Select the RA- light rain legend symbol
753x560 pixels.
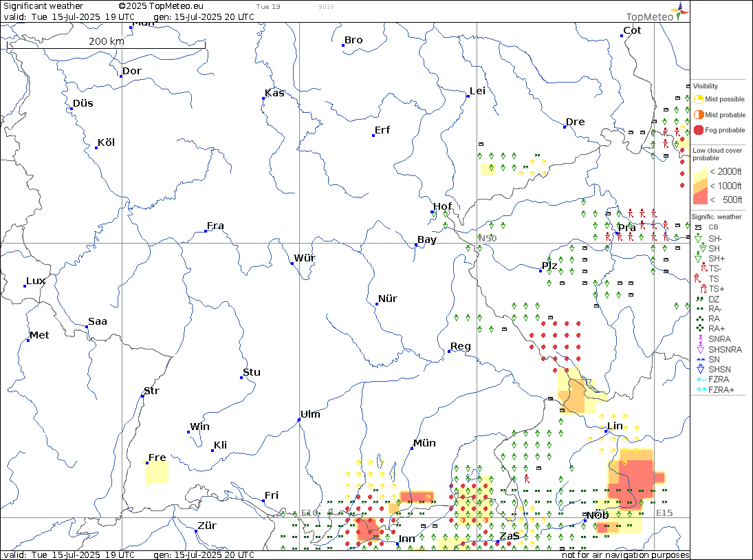click(699, 309)
